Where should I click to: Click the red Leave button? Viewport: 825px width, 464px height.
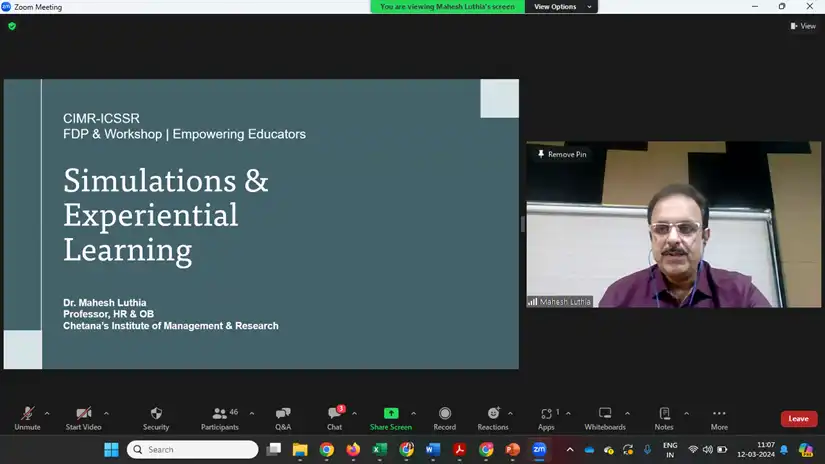pyautogui.click(x=798, y=418)
